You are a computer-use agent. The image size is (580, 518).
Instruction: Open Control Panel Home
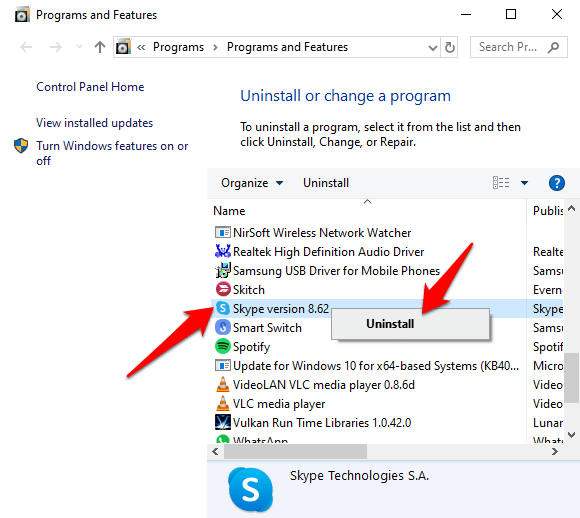click(x=90, y=87)
